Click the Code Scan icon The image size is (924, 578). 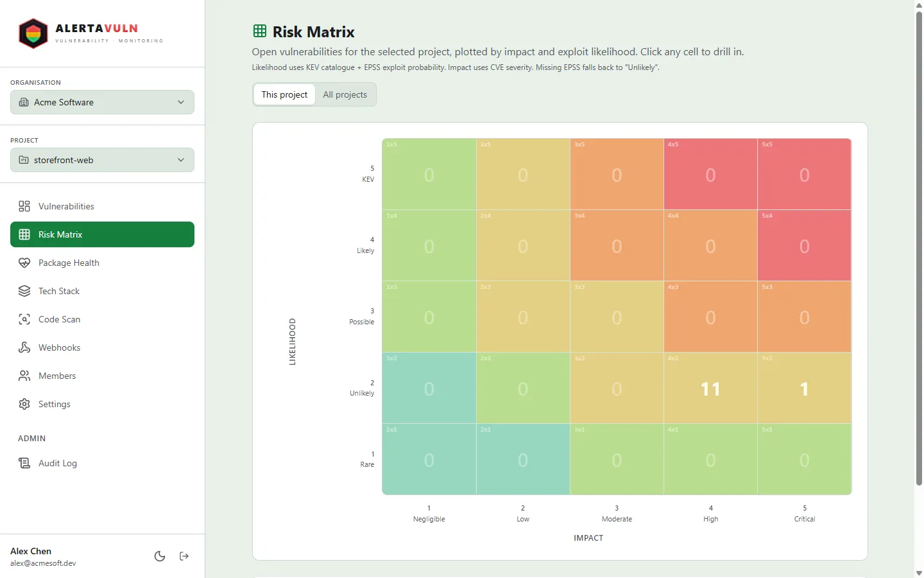(x=24, y=319)
